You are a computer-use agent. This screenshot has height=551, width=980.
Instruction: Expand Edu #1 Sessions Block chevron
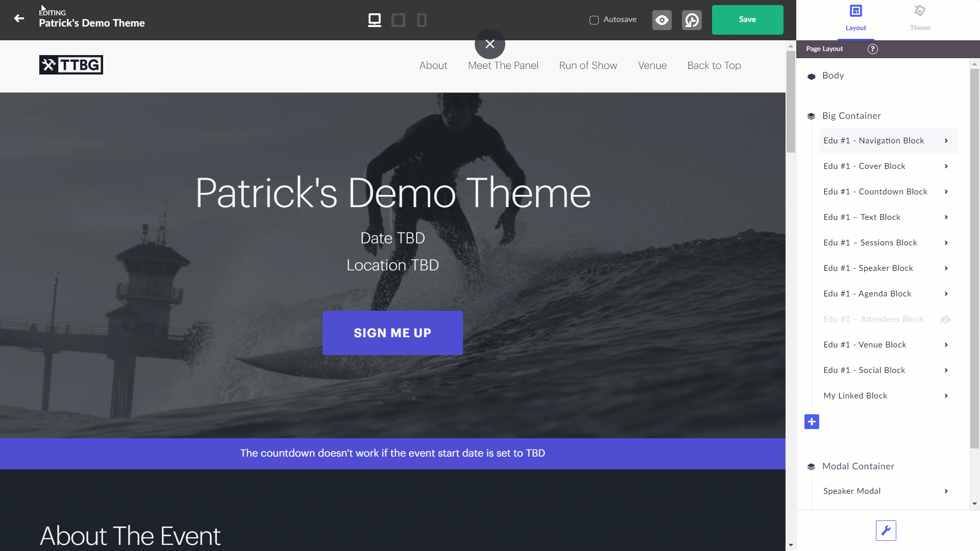tap(946, 243)
